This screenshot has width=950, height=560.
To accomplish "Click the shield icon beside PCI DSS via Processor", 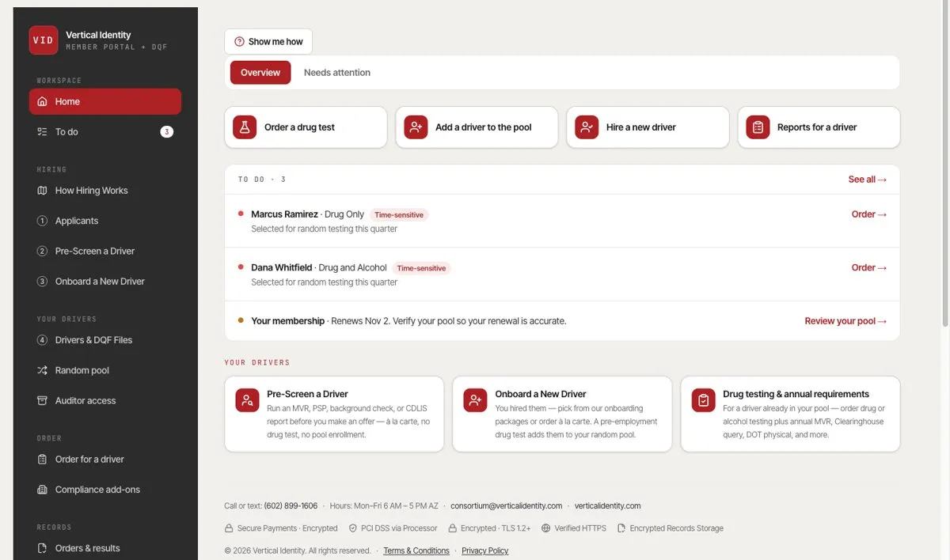I will [x=353, y=528].
